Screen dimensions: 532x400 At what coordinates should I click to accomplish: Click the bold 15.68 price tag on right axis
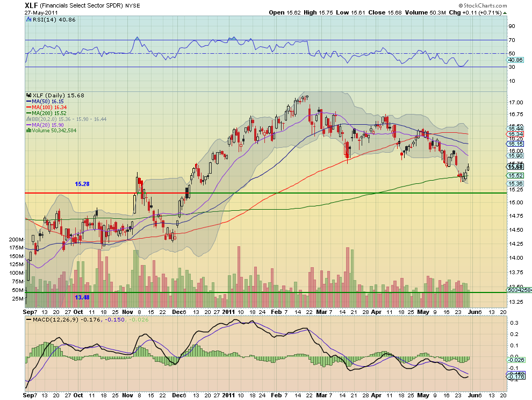point(515,167)
